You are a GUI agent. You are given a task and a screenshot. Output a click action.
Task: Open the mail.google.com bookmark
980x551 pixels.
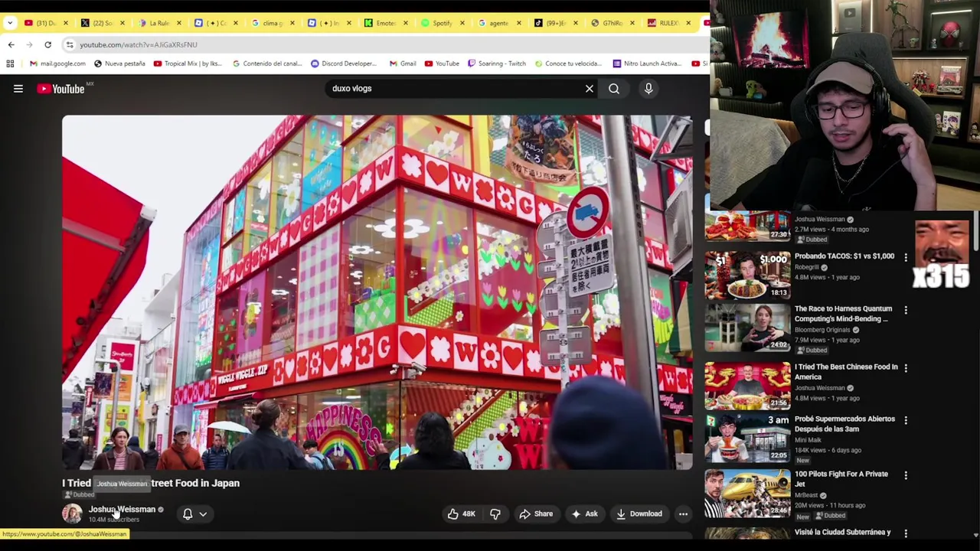pyautogui.click(x=57, y=64)
